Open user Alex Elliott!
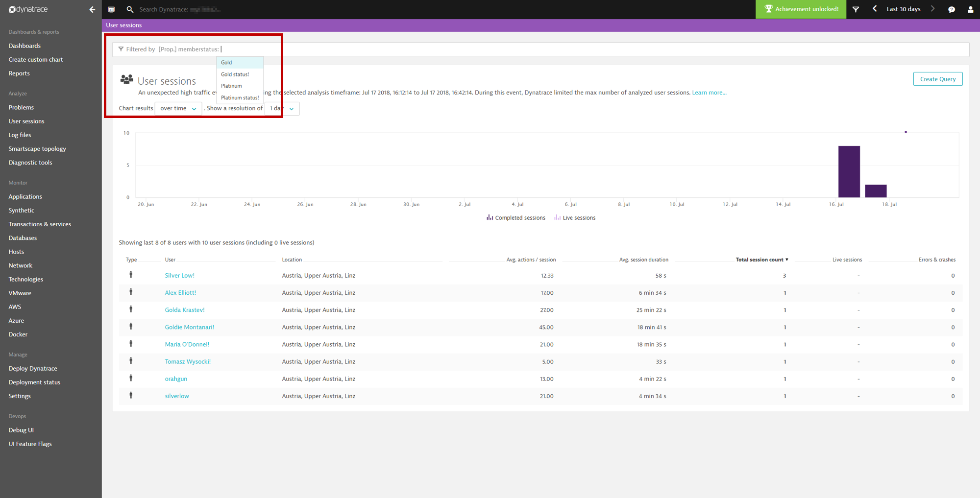Viewport: 980px width, 498px height. [180, 293]
